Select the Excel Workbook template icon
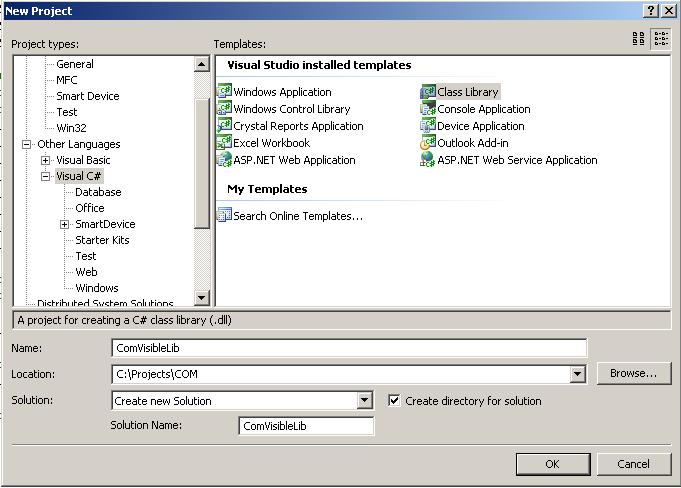The image size is (681, 488). pos(224,142)
